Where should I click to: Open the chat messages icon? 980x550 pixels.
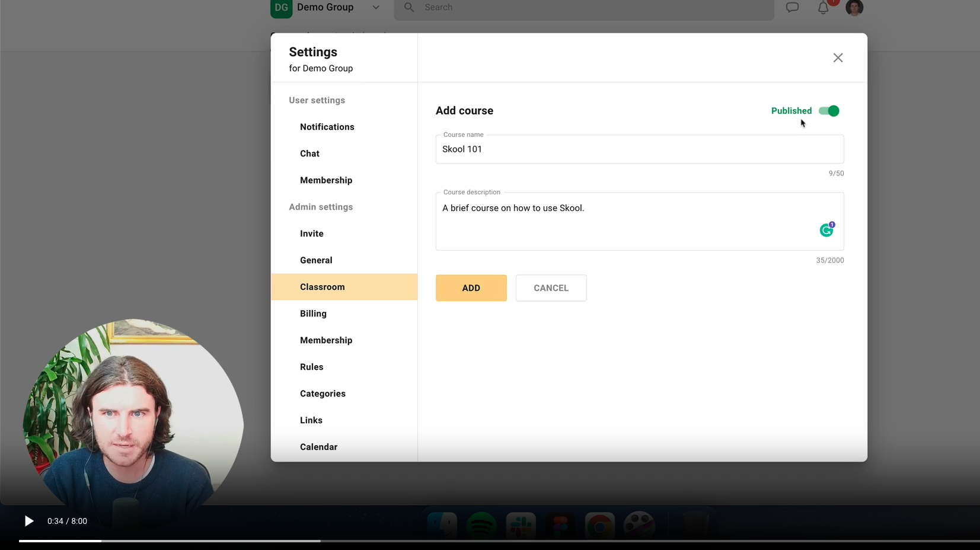click(x=792, y=8)
